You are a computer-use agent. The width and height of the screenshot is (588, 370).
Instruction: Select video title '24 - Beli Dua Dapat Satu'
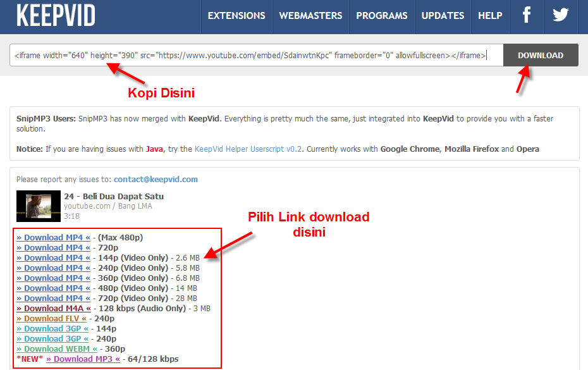[x=114, y=196]
